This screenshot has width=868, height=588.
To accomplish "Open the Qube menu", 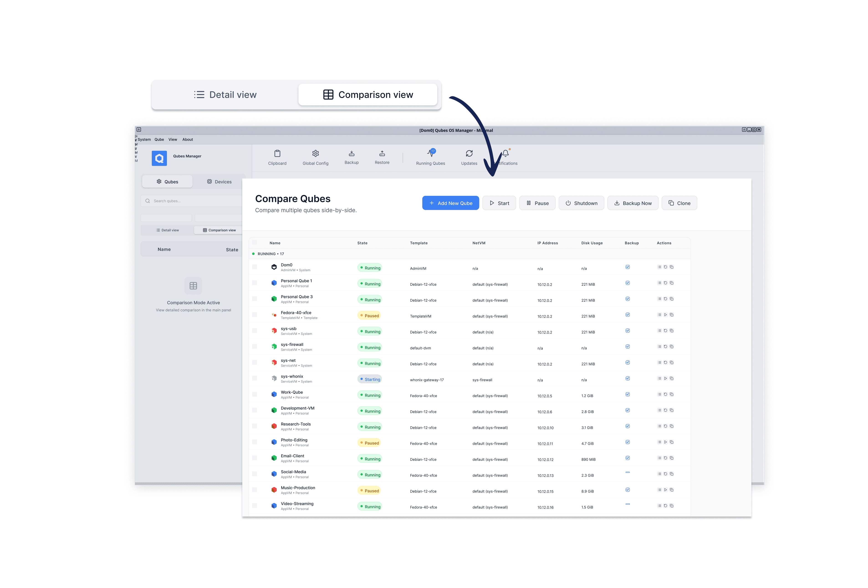I will tap(159, 140).
